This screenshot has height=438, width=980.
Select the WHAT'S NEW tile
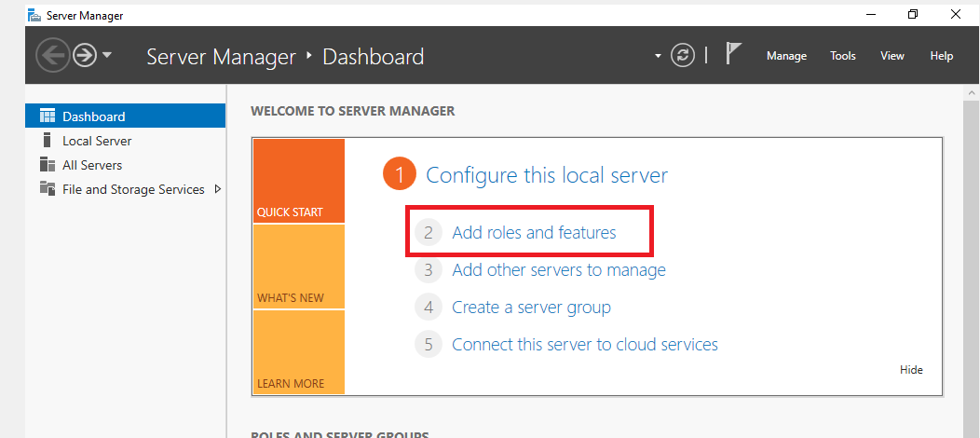(x=298, y=267)
